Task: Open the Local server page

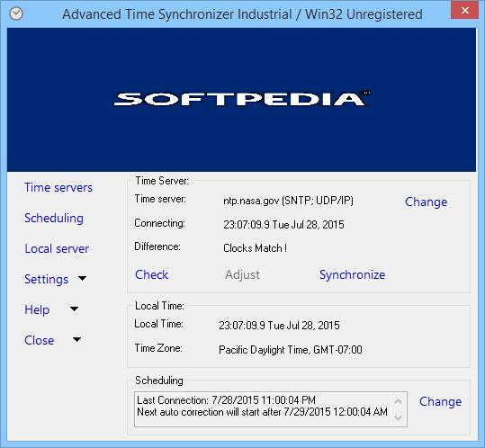Action: [x=57, y=248]
